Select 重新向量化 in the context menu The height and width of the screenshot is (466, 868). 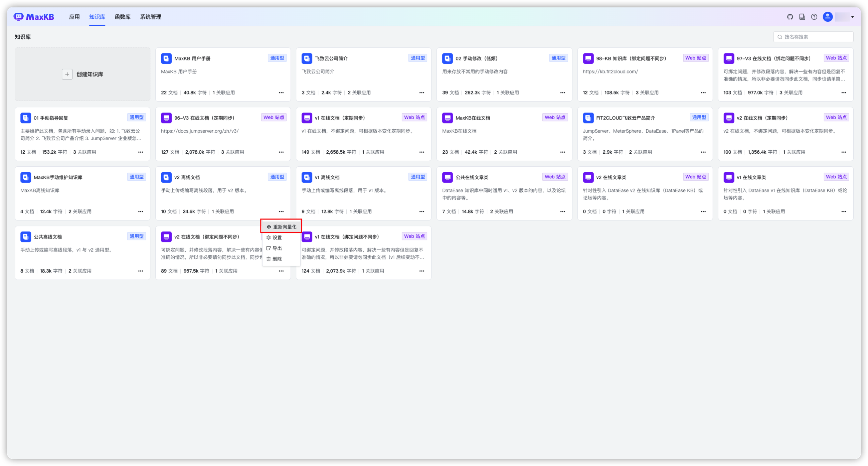click(x=281, y=227)
